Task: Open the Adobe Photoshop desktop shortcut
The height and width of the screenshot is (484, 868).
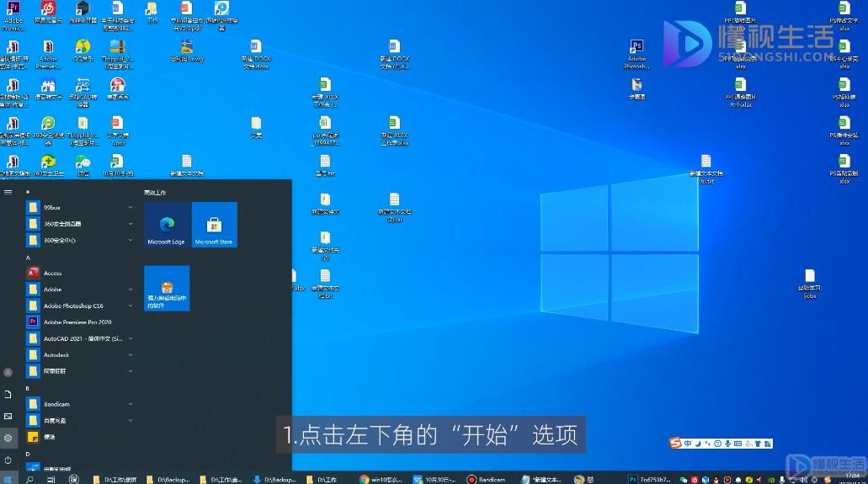Action: [636, 54]
